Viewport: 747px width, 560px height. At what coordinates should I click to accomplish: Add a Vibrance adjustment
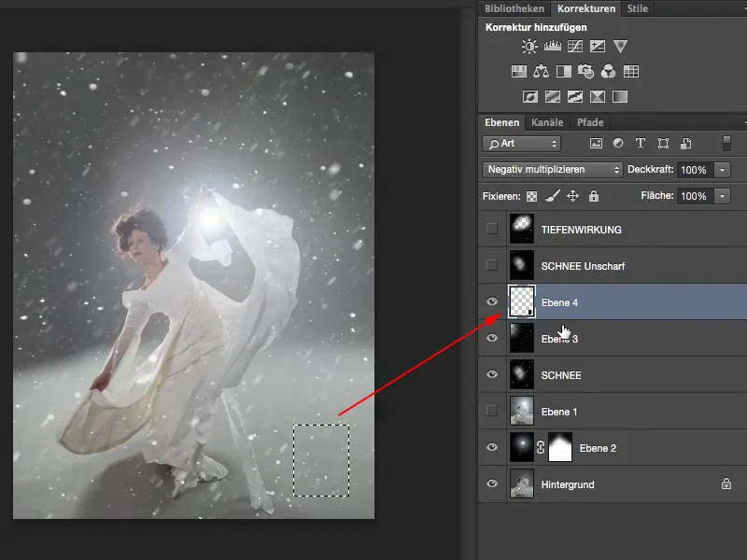(620, 46)
